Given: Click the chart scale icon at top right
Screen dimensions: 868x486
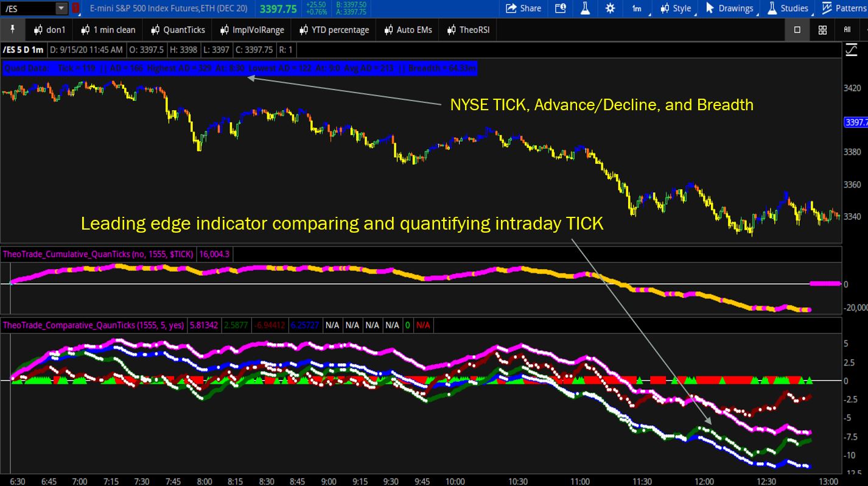Looking at the screenshot, I should tap(851, 51).
